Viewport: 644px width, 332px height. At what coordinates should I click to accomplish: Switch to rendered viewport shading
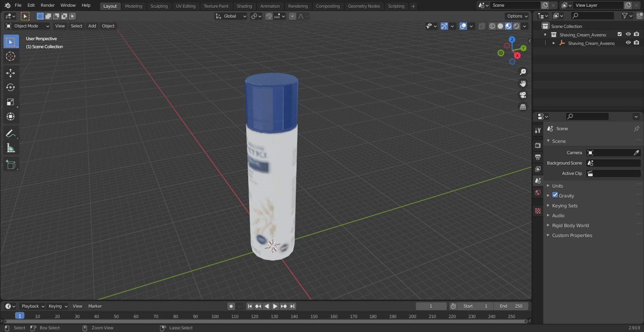[x=517, y=26]
